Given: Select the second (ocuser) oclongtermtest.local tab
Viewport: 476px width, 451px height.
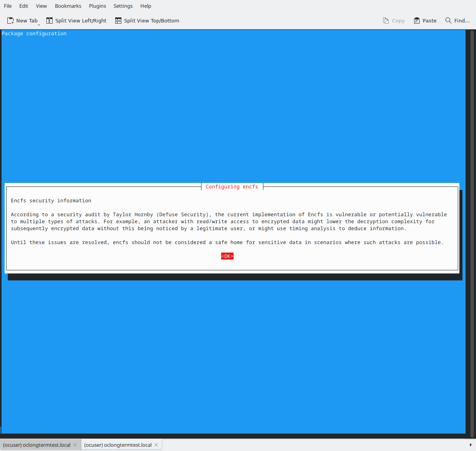Looking at the screenshot, I should 118,445.
